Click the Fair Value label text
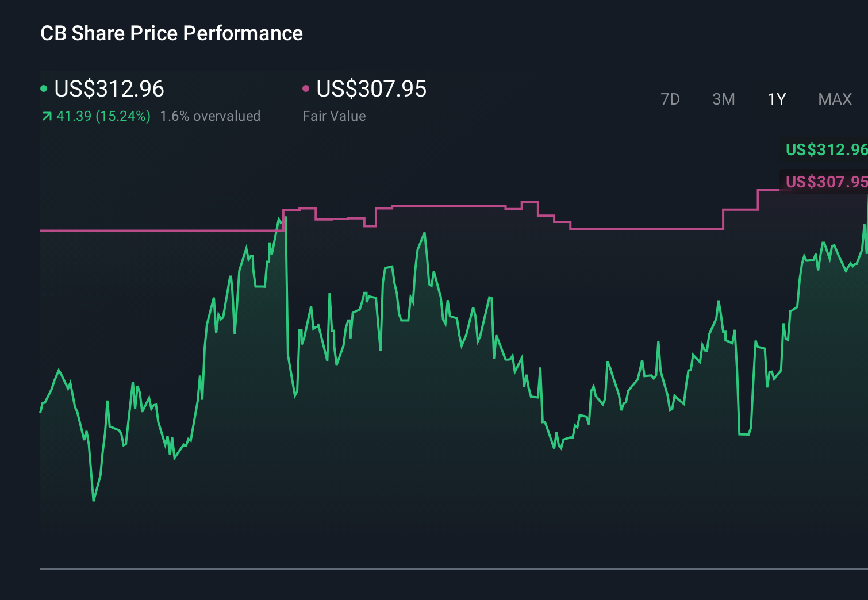The image size is (868, 600). pos(334,116)
